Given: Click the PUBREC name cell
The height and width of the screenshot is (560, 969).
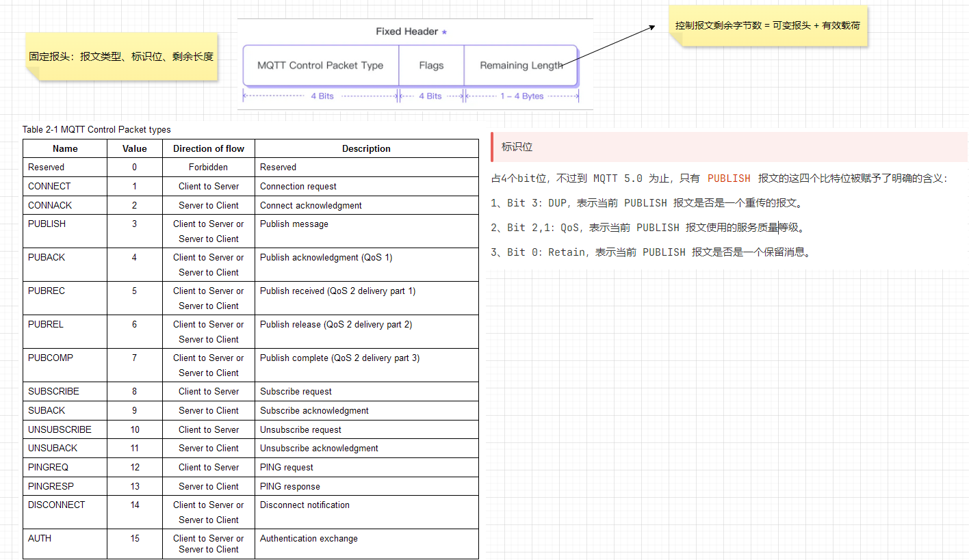Looking at the screenshot, I should click(65, 298).
